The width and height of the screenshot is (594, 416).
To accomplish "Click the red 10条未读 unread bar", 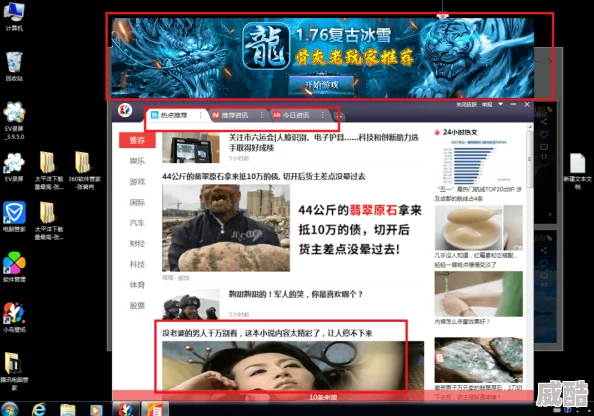I will 323,397.
